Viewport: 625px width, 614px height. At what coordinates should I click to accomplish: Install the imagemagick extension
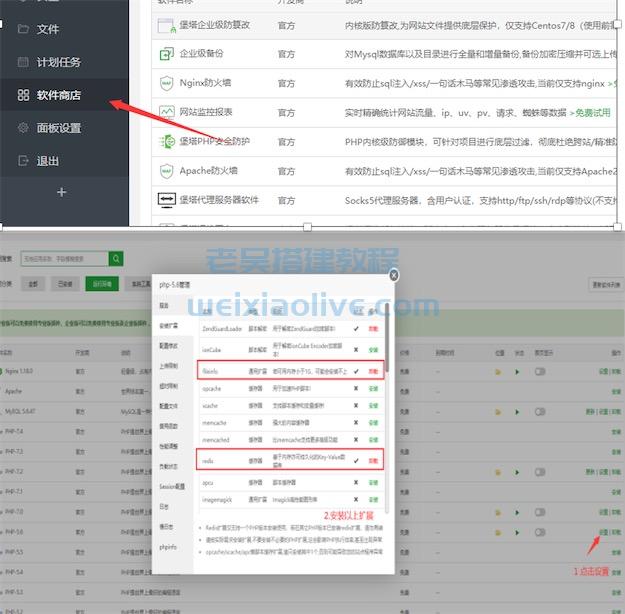[373, 500]
